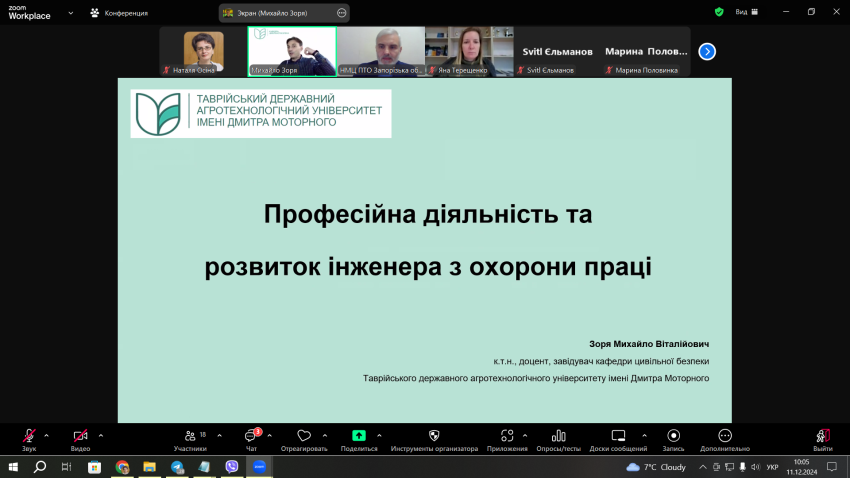Viewport: 850px width, 478px height.
Task: Open the Чат chat panel
Action: [252, 440]
